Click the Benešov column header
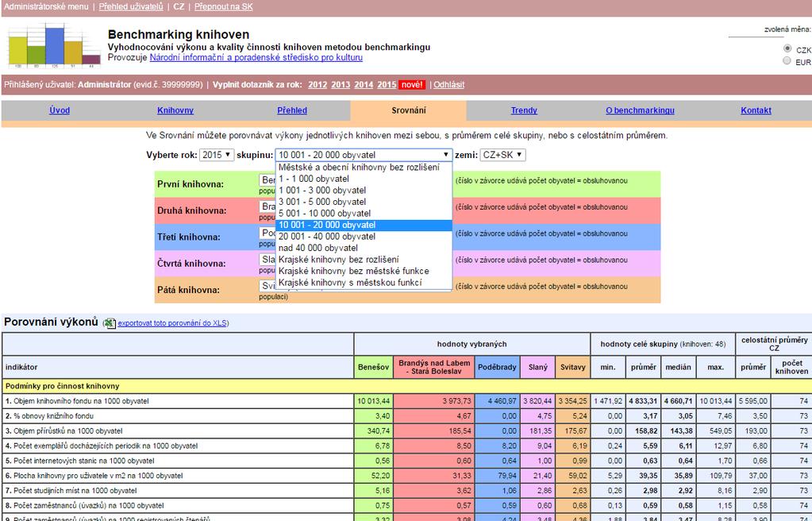 pos(373,367)
